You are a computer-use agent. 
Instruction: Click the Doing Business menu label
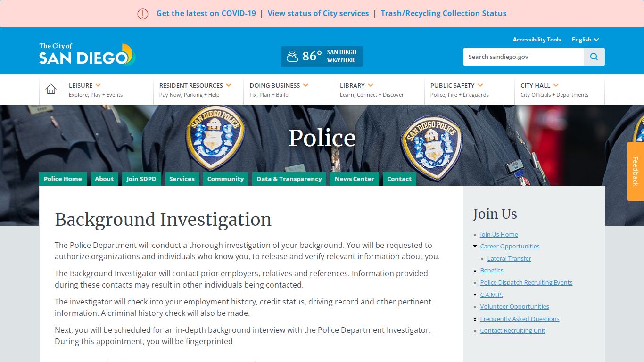coord(275,85)
